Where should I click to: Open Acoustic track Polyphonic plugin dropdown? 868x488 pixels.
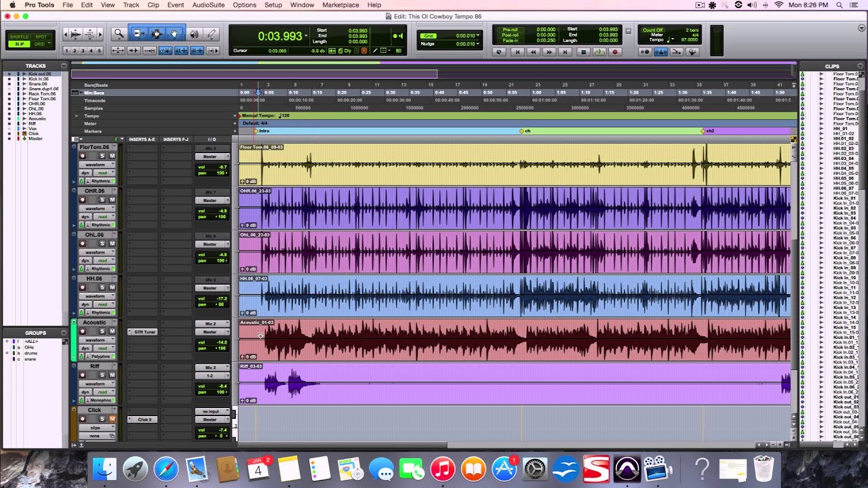[x=101, y=356]
